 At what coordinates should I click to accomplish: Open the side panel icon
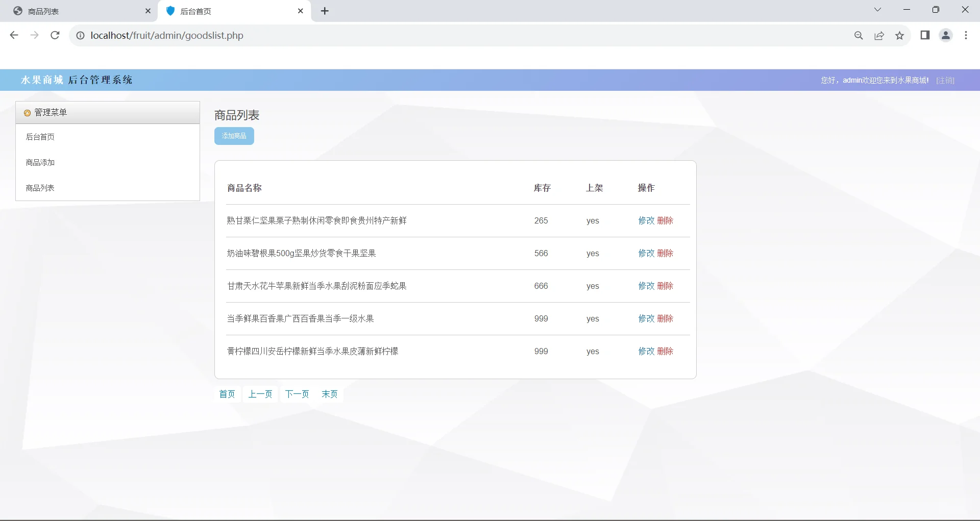coord(925,36)
